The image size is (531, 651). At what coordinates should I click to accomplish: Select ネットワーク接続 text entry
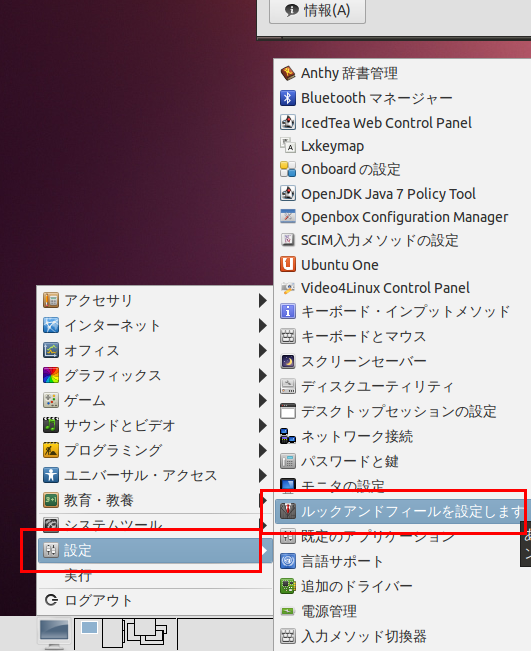point(357,436)
